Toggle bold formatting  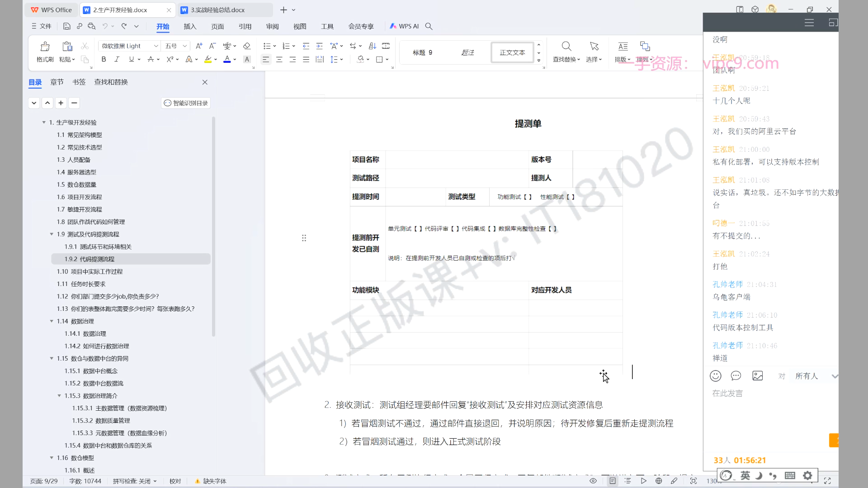tap(104, 59)
